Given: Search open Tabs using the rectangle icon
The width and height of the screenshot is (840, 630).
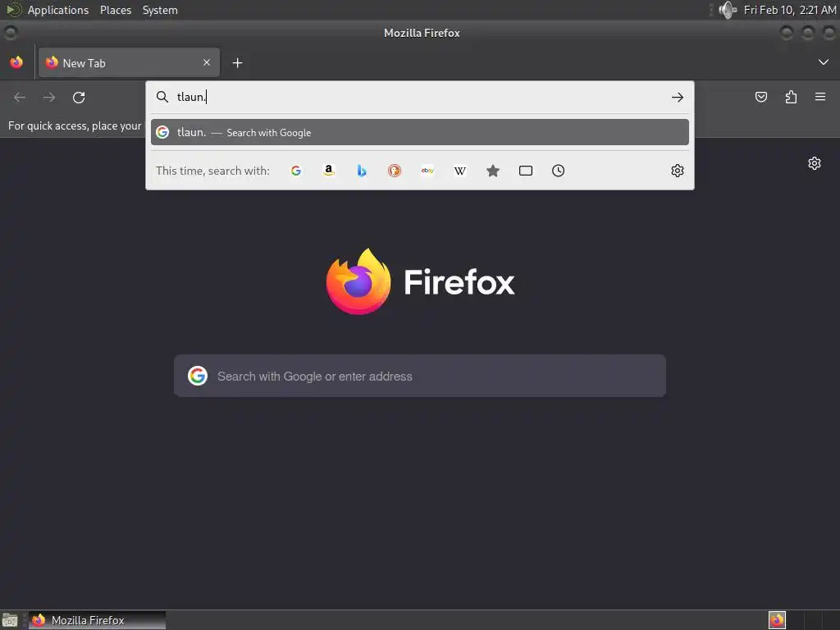Looking at the screenshot, I should (x=526, y=171).
